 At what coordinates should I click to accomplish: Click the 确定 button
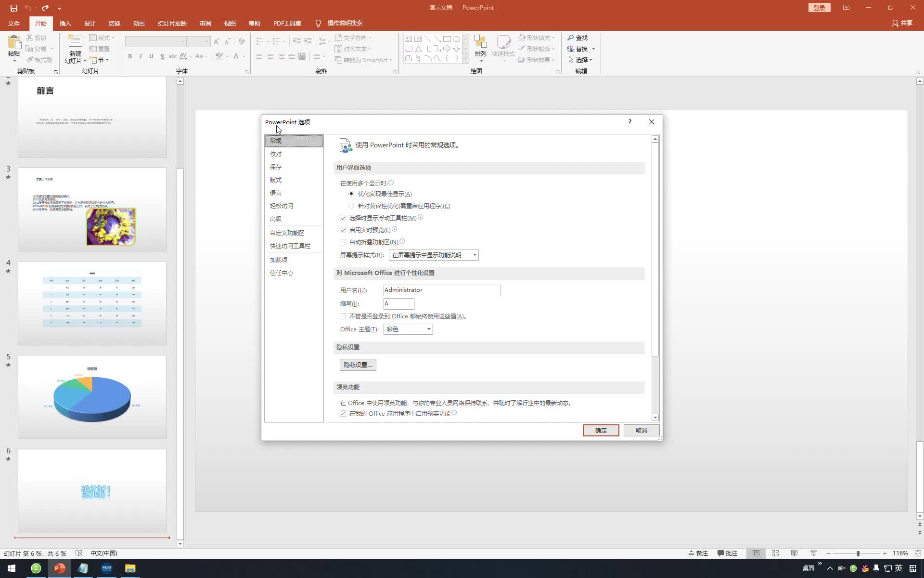(601, 431)
